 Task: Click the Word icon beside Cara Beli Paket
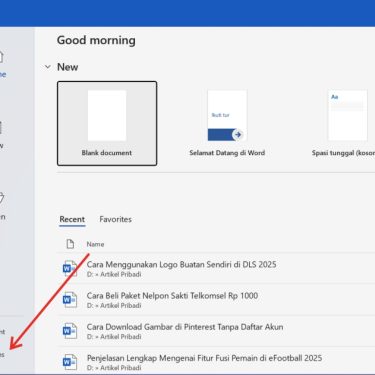(70, 300)
